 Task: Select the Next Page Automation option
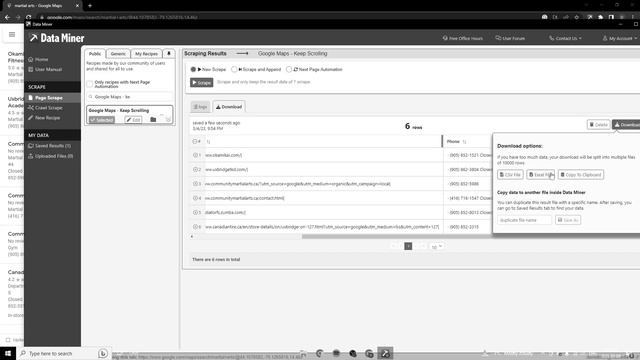(289, 69)
